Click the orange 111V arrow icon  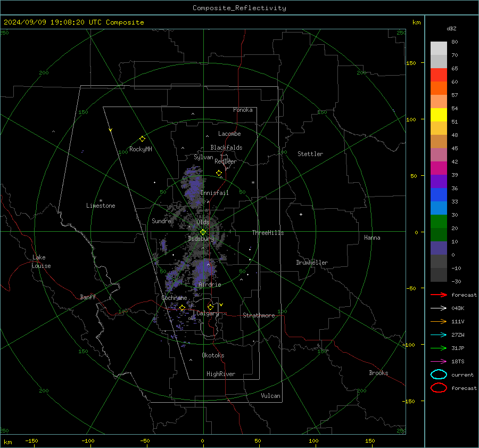click(x=439, y=321)
